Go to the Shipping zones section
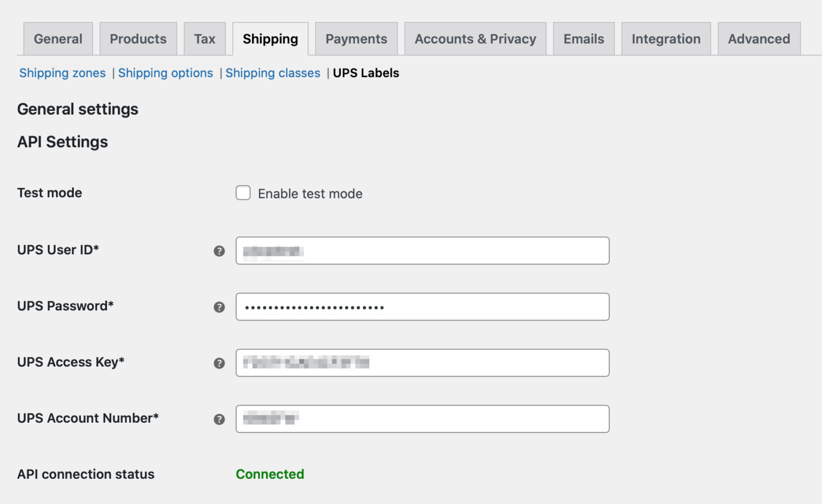 point(62,73)
